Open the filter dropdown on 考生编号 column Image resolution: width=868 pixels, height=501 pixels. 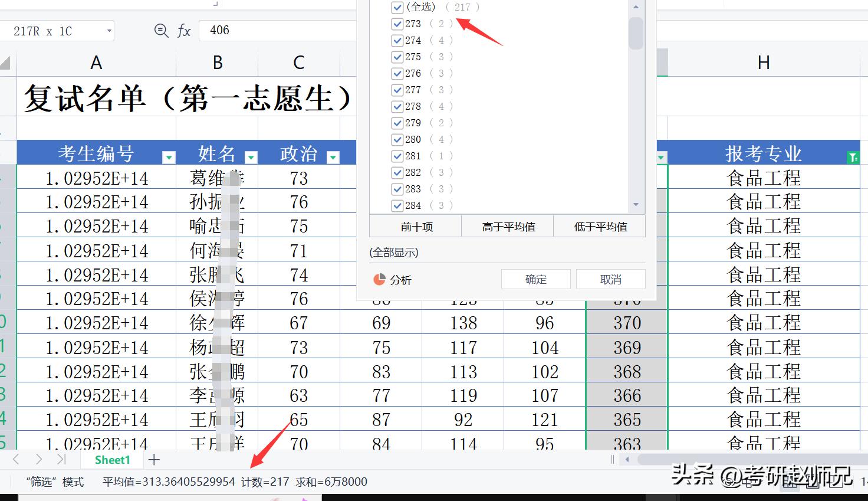pyautogui.click(x=169, y=157)
